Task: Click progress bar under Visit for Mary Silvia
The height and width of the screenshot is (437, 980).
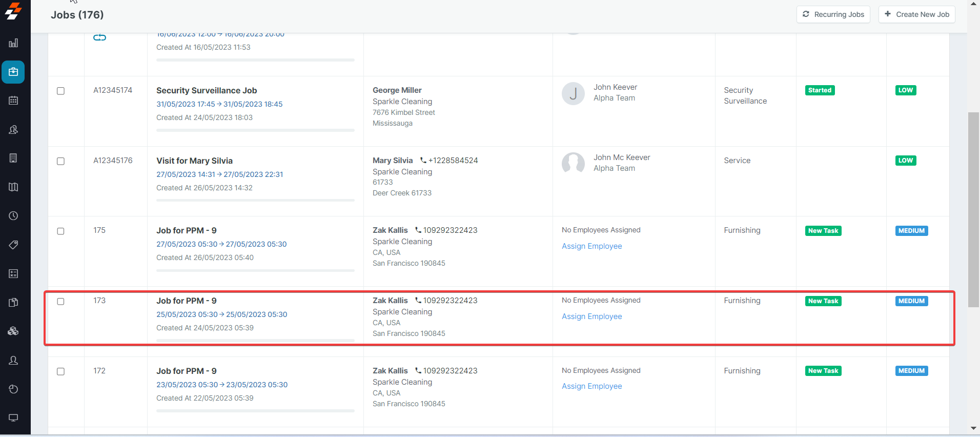Action: point(255,201)
